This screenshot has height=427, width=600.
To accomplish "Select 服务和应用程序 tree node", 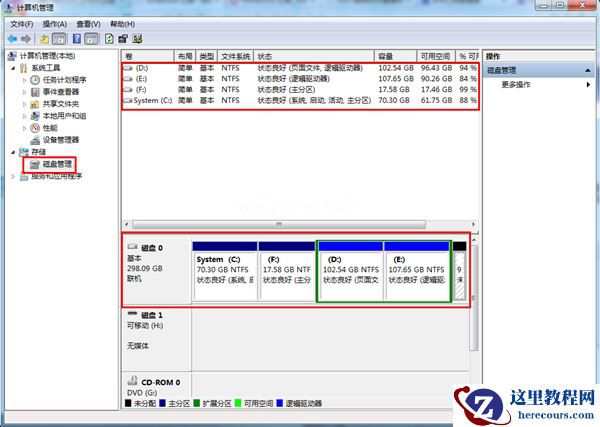I will point(57,176).
